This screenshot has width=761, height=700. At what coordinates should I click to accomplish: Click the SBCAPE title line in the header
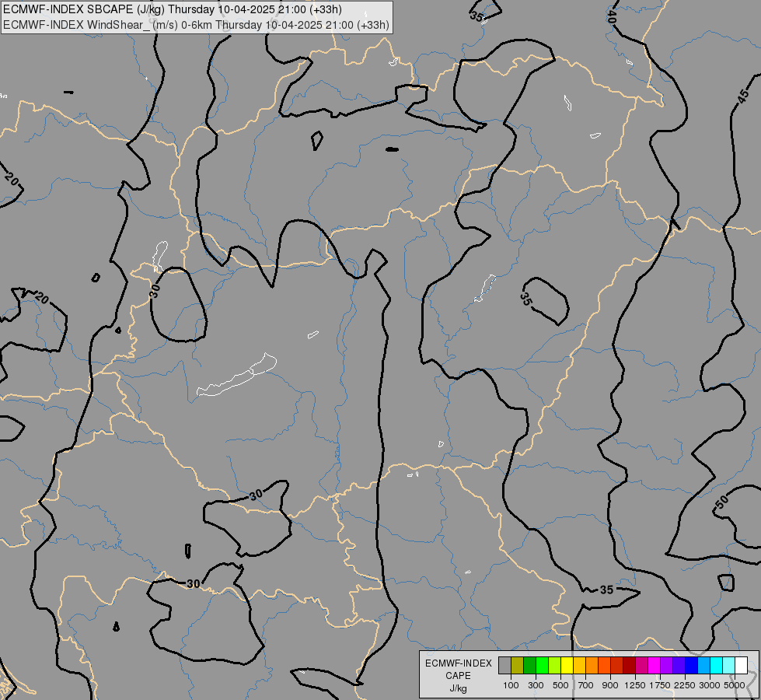tap(173, 9)
